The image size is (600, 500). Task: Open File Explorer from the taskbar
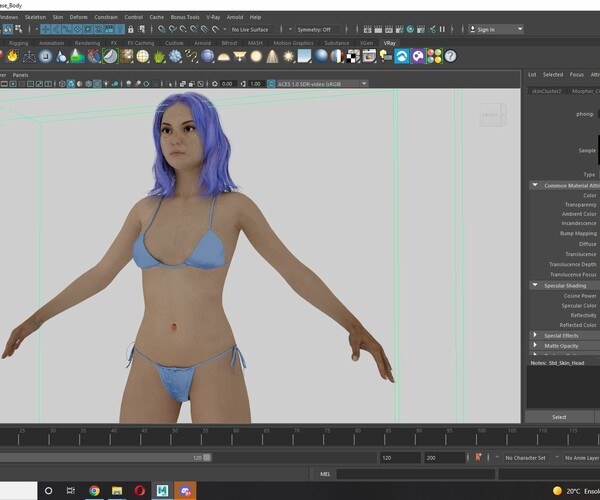[117, 490]
